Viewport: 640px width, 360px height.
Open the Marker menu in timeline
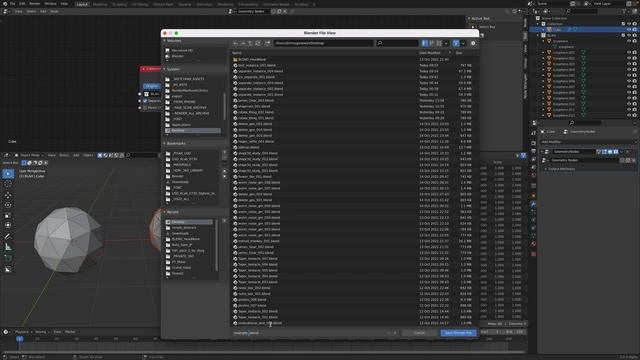pyautogui.click(x=70, y=332)
